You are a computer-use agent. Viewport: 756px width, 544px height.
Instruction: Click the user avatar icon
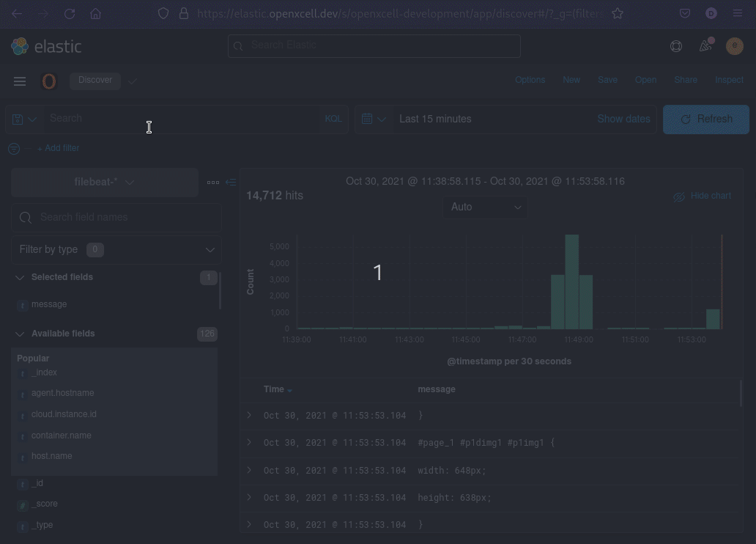pyautogui.click(x=734, y=46)
